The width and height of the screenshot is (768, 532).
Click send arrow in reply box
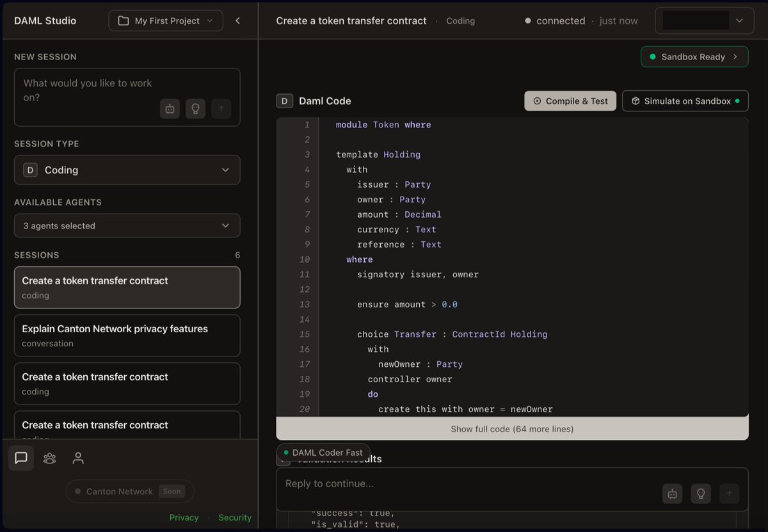[x=730, y=494]
